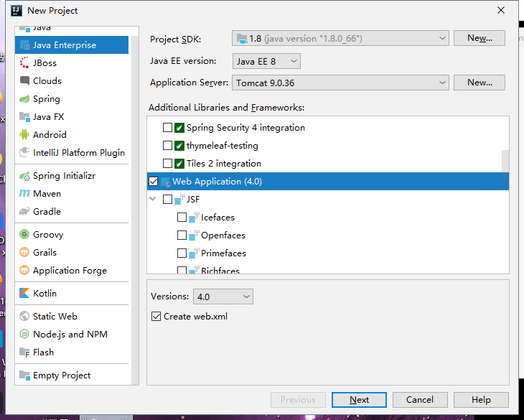Viewport: 524px width, 420px height.
Task: Click the Clouds speech-bubble icon
Action: coord(24,81)
